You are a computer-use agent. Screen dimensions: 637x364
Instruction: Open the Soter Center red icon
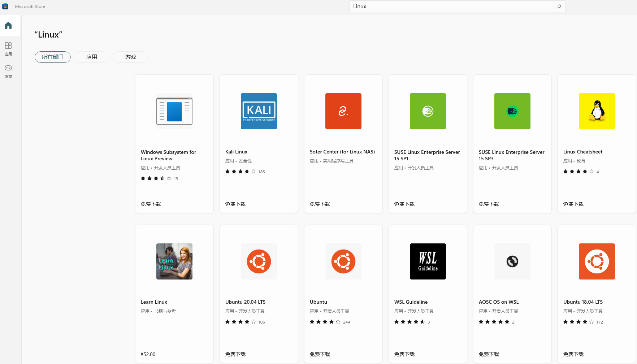click(x=343, y=111)
